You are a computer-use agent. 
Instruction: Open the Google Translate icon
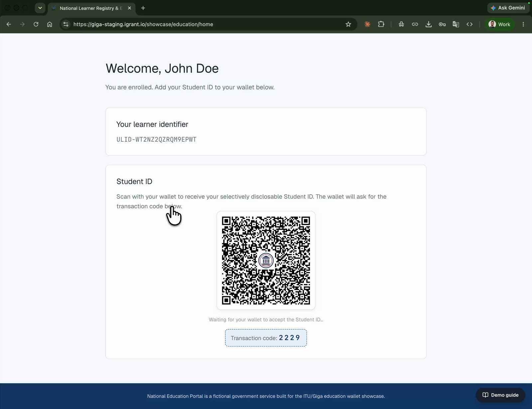pos(456,24)
